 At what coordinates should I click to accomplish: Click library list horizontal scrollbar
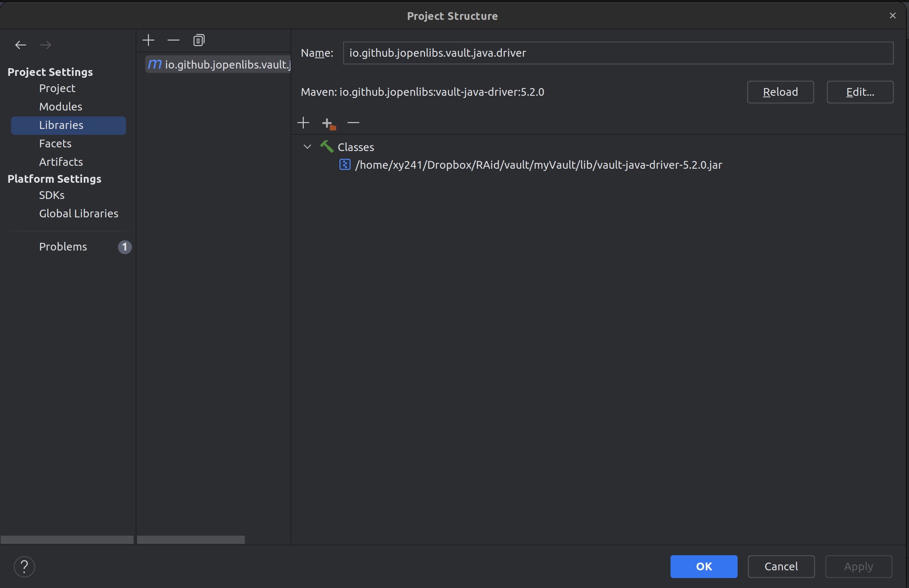[x=191, y=539]
